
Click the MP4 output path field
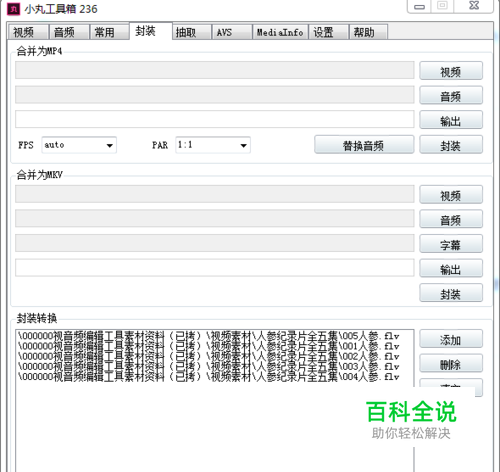point(215,119)
